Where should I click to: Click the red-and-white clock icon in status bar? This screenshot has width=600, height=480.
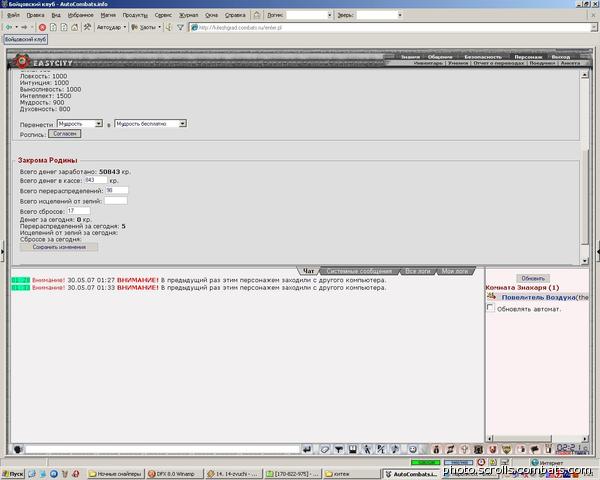point(481,462)
